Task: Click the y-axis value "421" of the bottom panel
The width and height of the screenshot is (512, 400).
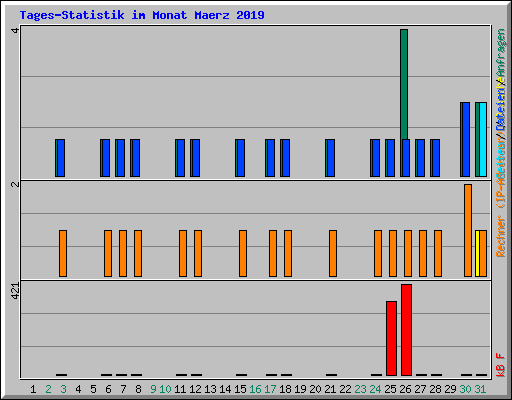Action: pyautogui.click(x=15, y=291)
